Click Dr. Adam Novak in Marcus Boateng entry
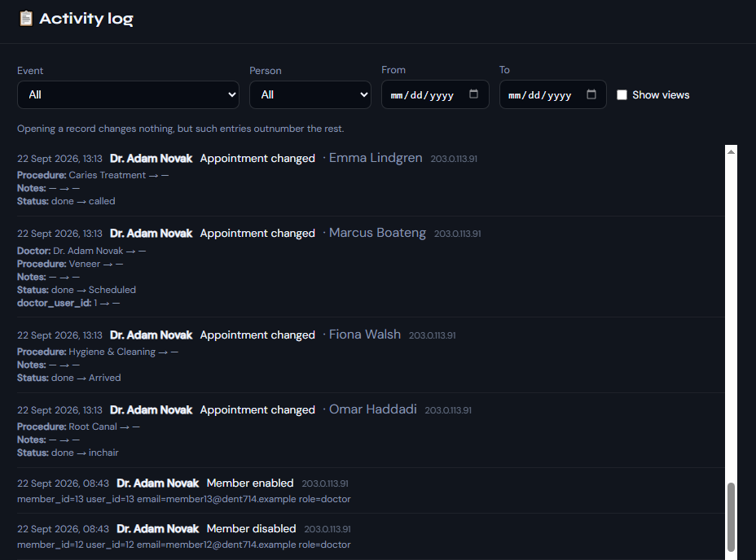 click(151, 234)
